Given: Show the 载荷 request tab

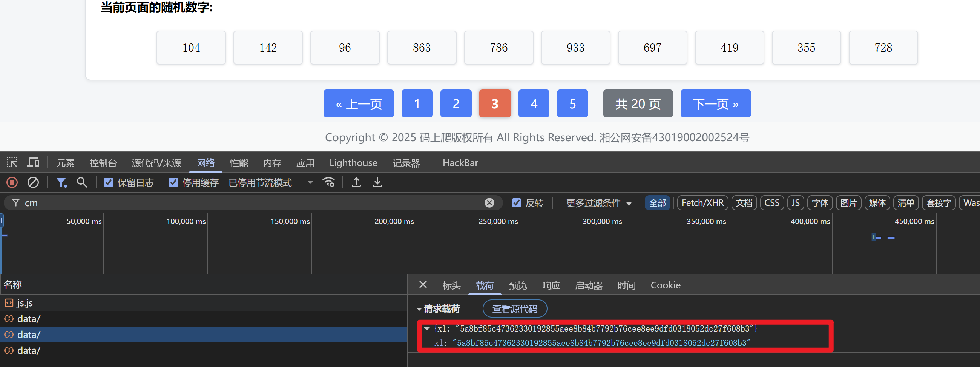Looking at the screenshot, I should (485, 285).
